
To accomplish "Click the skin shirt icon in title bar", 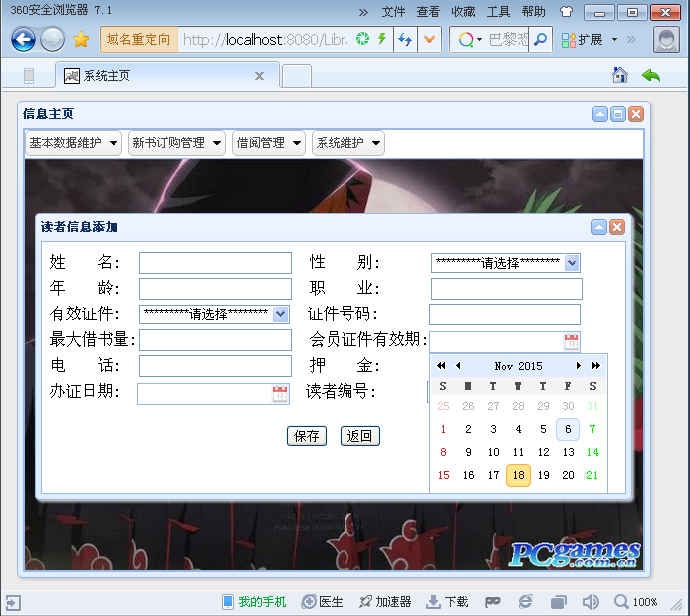I will coord(566,12).
